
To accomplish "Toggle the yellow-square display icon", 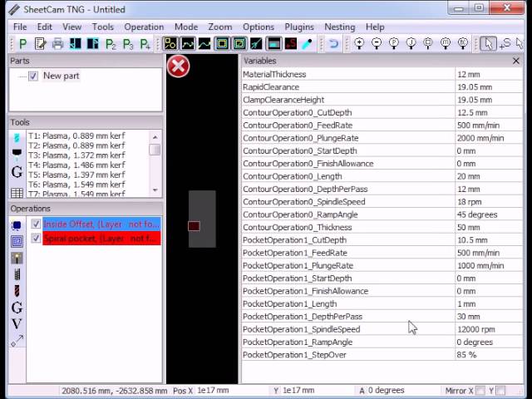I will point(222,44).
